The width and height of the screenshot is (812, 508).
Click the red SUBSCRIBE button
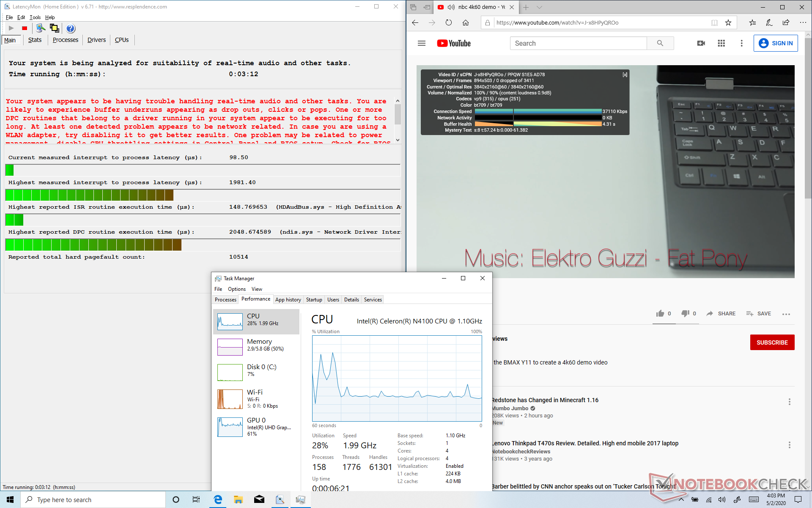(772, 342)
